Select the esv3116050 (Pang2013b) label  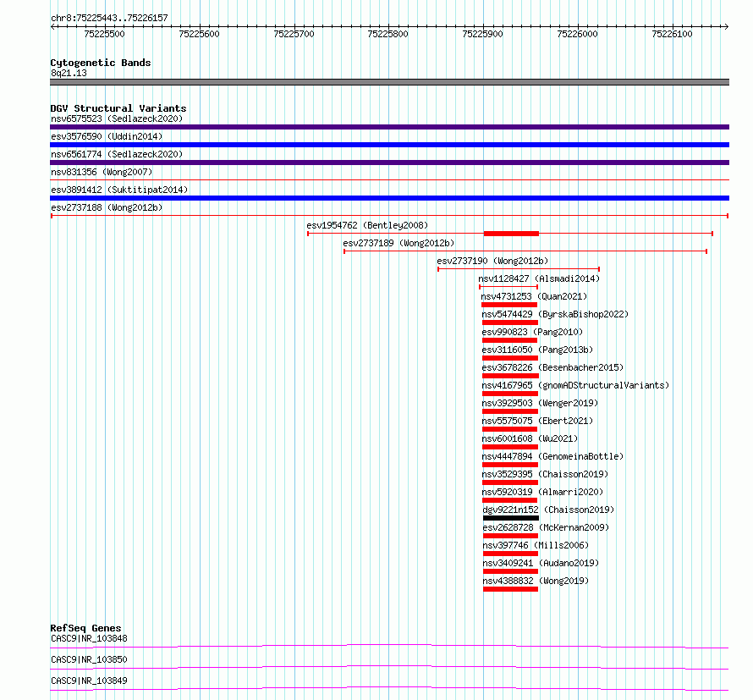tap(537, 350)
